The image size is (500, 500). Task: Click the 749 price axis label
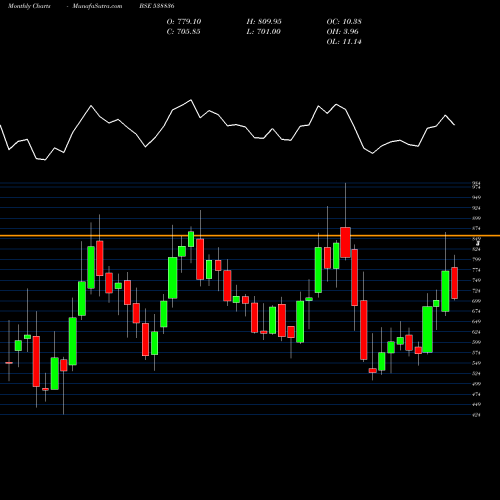(x=477, y=280)
